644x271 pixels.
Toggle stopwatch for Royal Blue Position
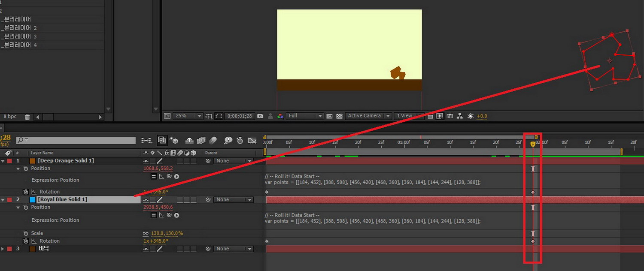[x=26, y=207]
